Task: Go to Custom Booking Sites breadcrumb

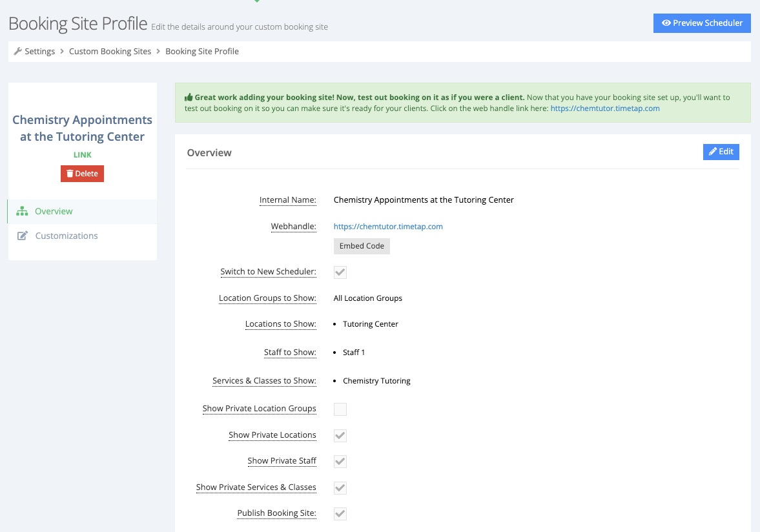Action: coord(110,52)
